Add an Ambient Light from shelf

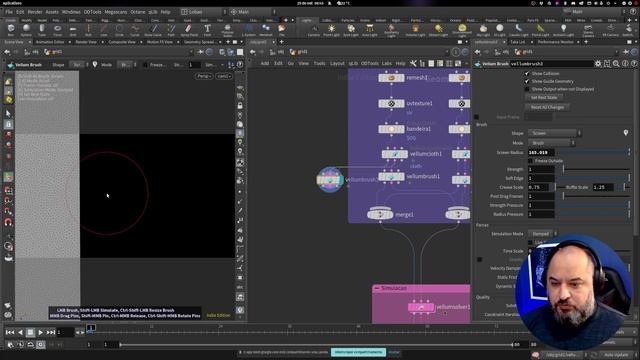pyautogui.click(x=563, y=29)
